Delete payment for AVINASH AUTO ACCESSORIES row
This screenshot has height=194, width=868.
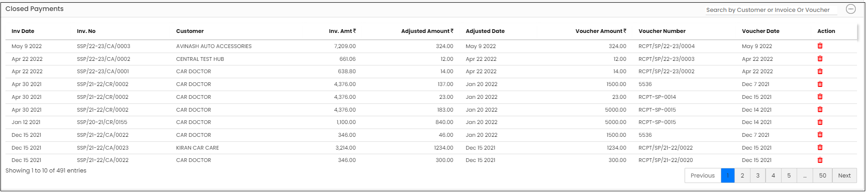820,46
